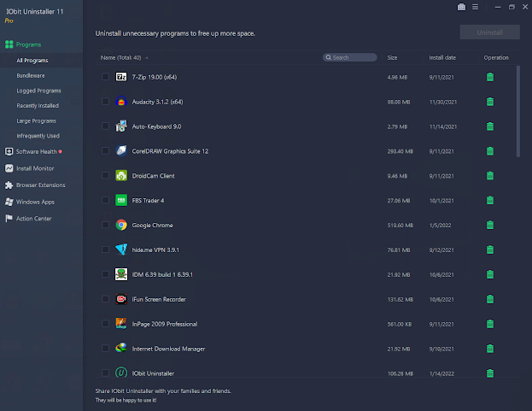This screenshot has width=532, height=411.
Task: Tick the IDM 6.39 build 1 checkbox
Action: tap(106, 274)
